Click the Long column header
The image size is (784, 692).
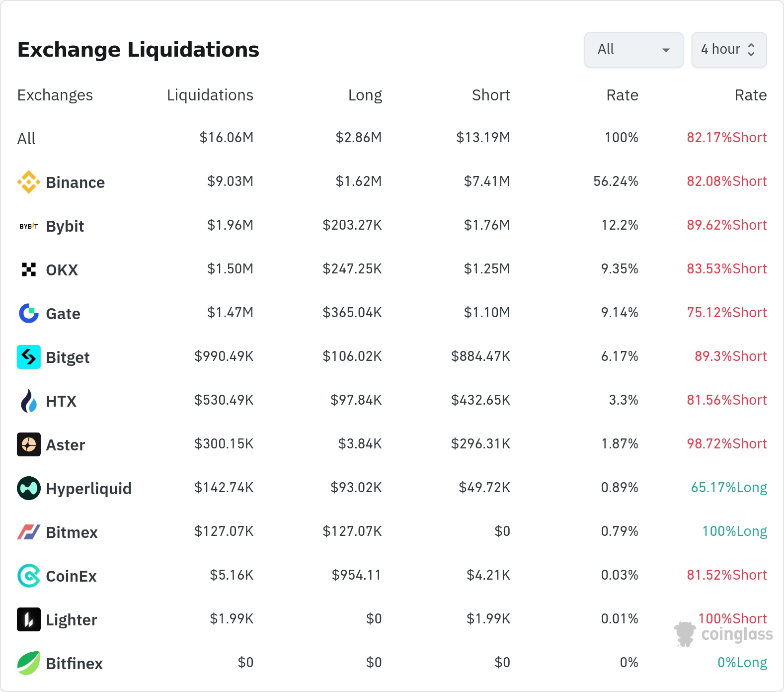[365, 95]
